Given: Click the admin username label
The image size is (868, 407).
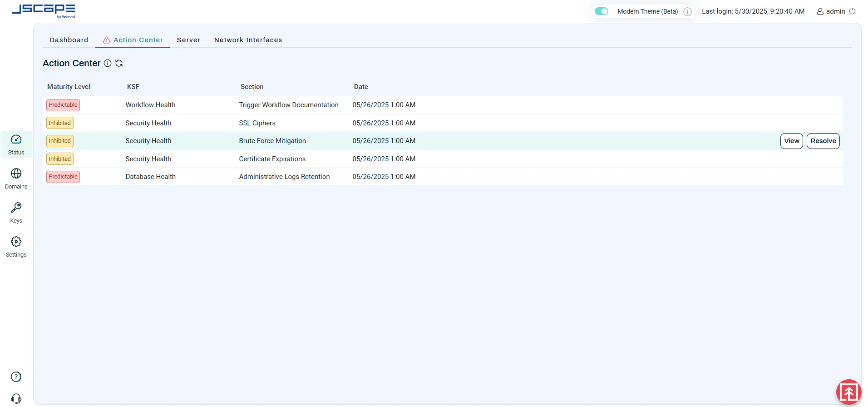Looking at the screenshot, I should coord(835,11).
